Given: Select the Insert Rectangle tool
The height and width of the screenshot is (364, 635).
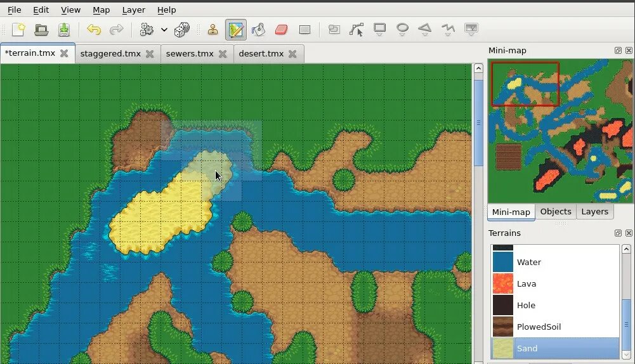Looking at the screenshot, I should click(x=379, y=30).
